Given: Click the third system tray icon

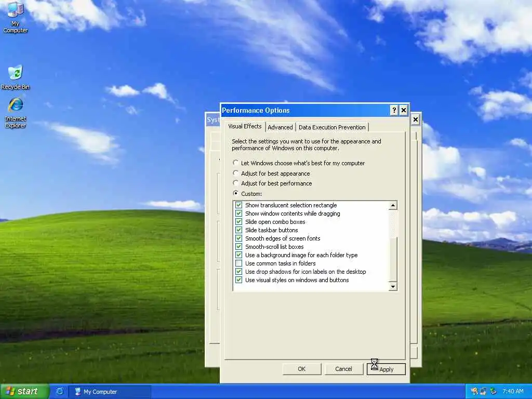Looking at the screenshot, I should click(494, 391).
